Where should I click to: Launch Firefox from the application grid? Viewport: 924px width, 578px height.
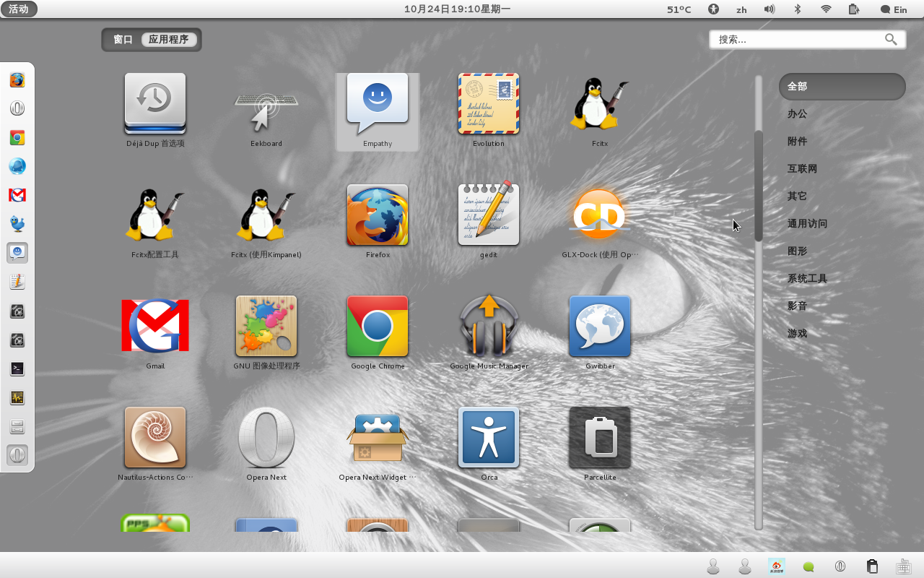(x=378, y=215)
